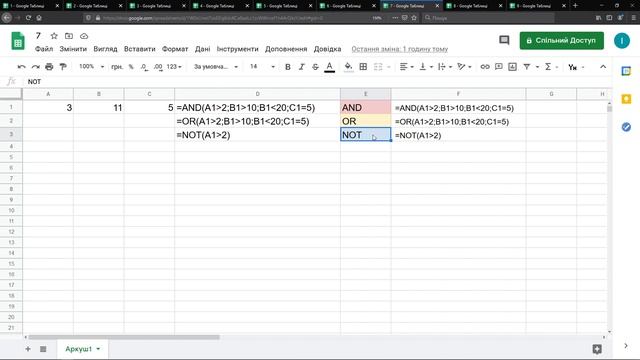Open the font family dropdown

[216, 67]
